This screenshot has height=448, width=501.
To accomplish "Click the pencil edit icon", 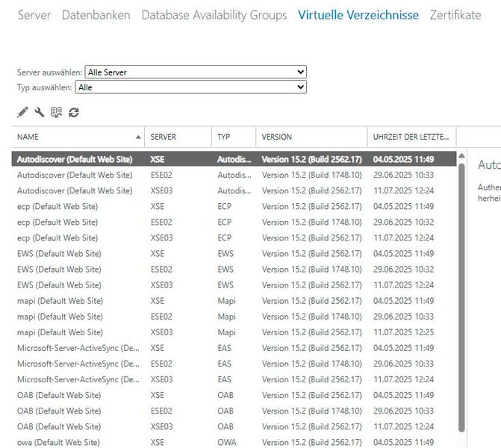I will pos(22,112).
